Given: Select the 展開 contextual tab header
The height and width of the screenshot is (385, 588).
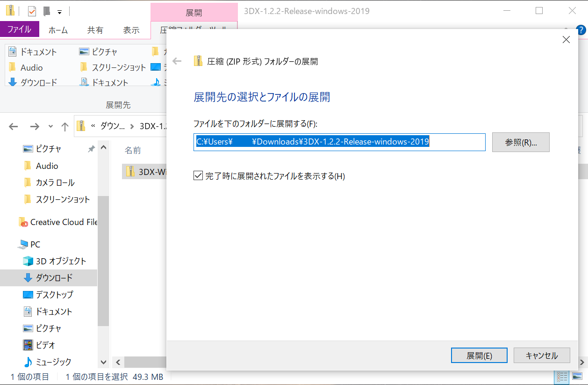Looking at the screenshot, I should pyautogui.click(x=194, y=12).
